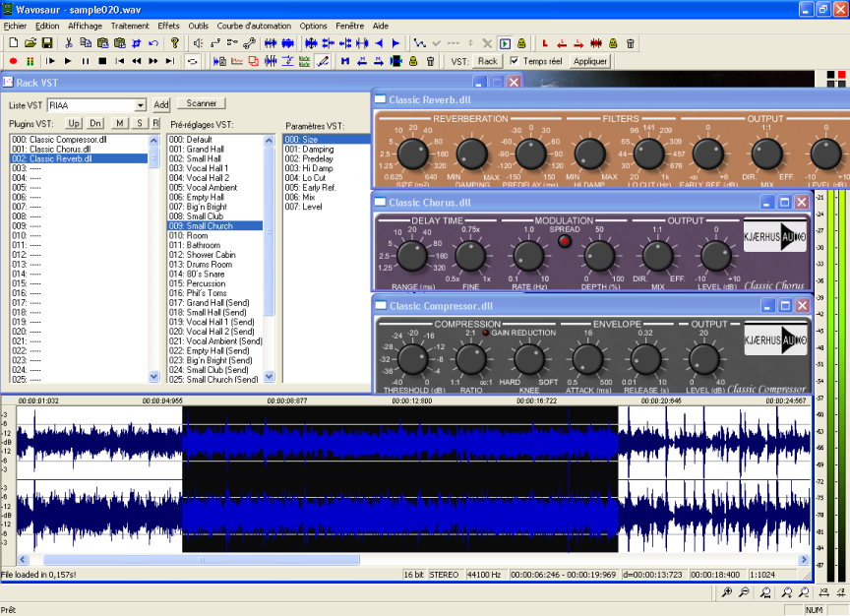850x616 pixels.
Task: Open the Fenêtre menu
Action: (349, 26)
